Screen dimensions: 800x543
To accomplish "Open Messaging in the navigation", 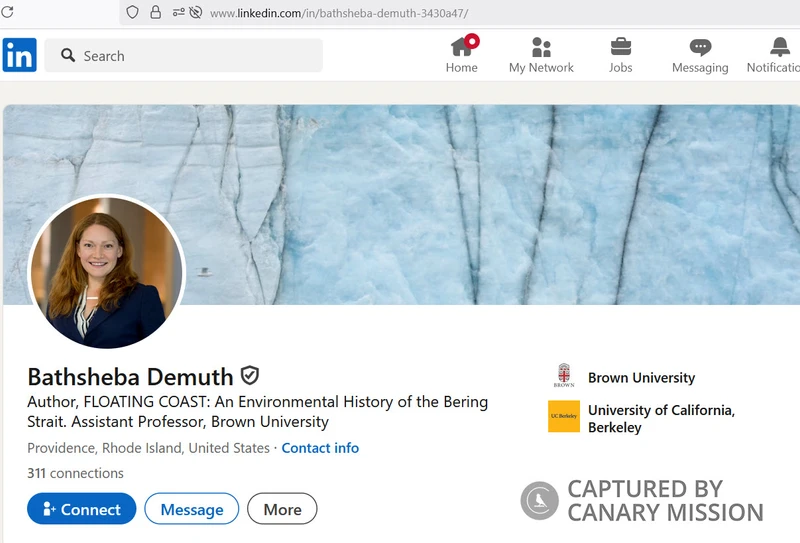I will coord(700,55).
